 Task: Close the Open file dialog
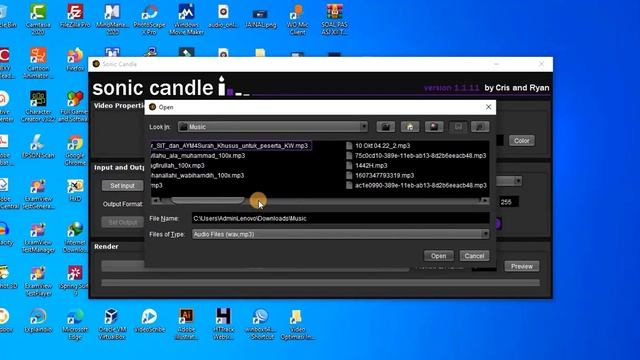click(x=488, y=107)
